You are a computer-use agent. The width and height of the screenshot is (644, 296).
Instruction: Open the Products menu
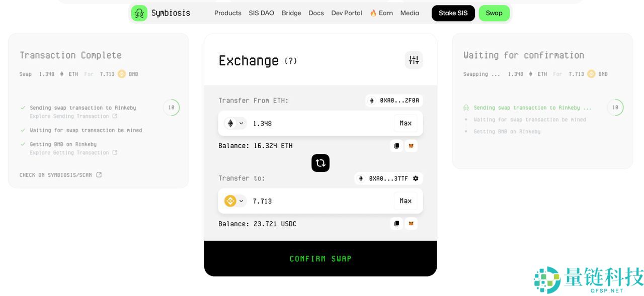227,13
